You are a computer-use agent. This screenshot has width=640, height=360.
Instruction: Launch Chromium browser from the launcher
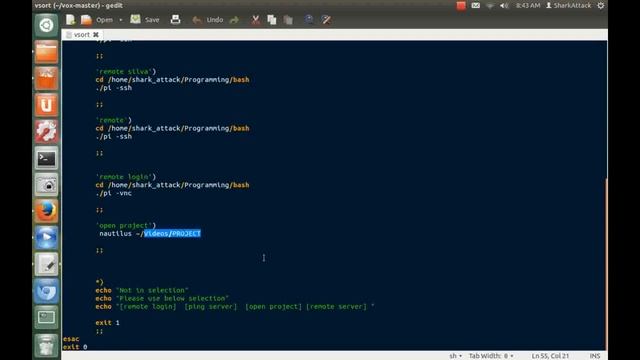(x=46, y=291)
